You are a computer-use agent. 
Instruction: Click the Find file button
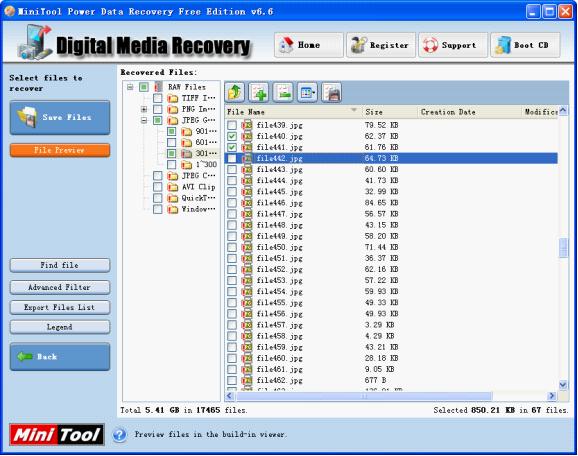60,265
